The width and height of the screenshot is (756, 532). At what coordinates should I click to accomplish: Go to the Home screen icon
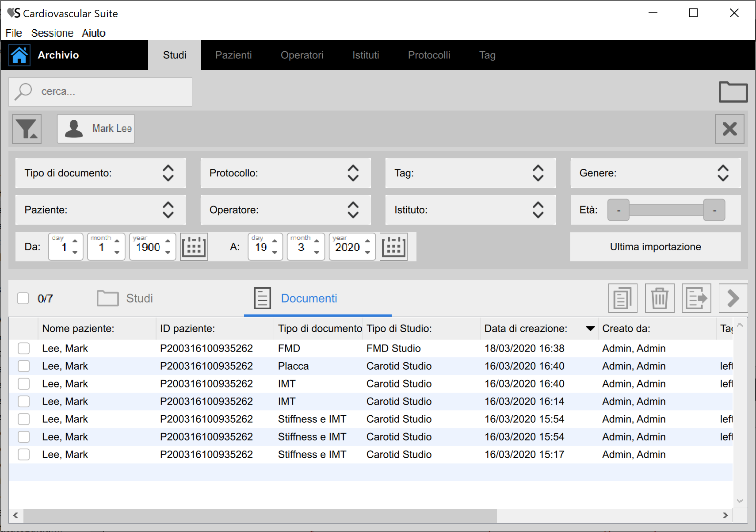[x=19, y=55]
